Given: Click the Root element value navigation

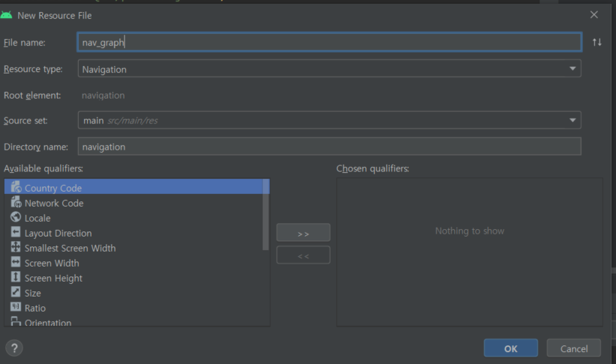Looking at the screenshot, I should (103, 95).
